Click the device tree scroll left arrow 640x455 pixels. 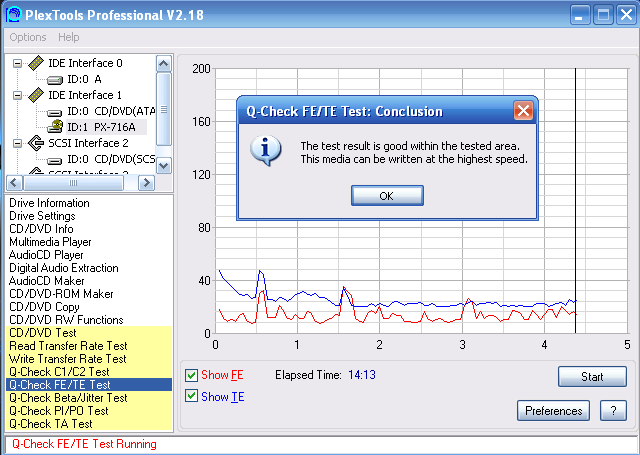(14, 183)
